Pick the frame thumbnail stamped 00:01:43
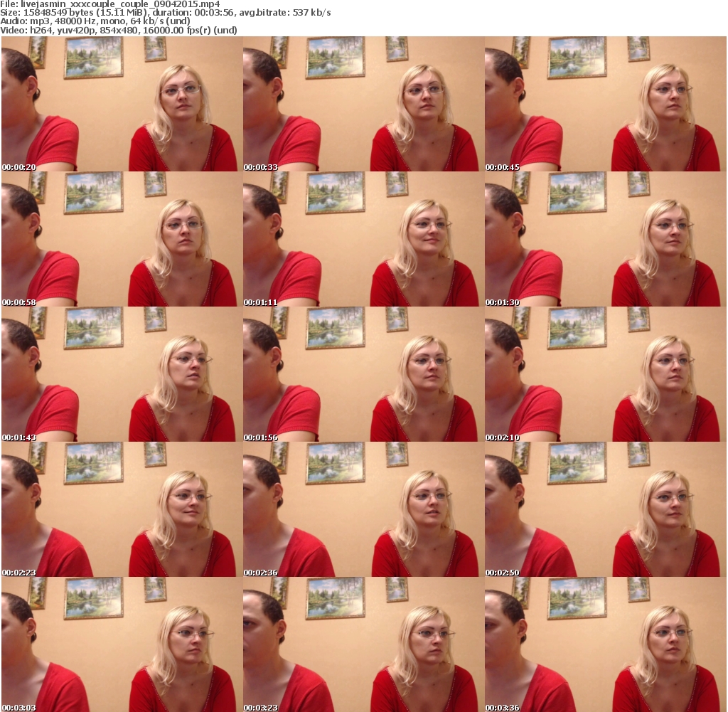The image size is (728, 712). point(122,374)
